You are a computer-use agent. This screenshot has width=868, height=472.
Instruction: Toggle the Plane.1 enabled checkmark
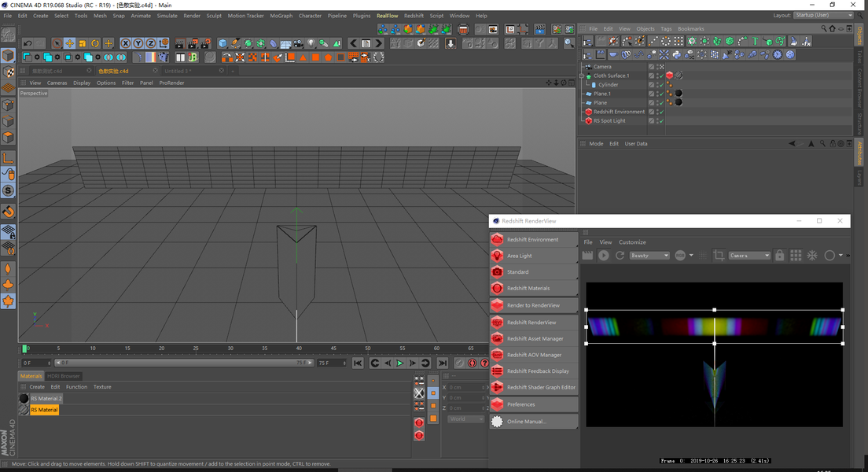[660, 94]
